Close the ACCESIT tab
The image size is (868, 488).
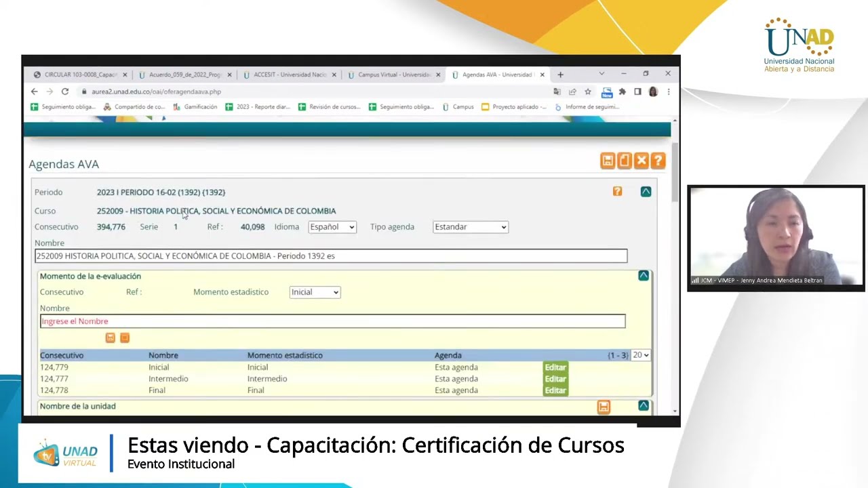point(334,75)
